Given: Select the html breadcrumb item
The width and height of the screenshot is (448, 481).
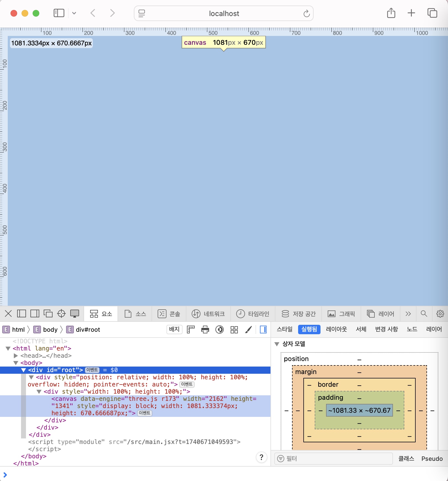Looking at the screenshot, I should pos(14,330).
